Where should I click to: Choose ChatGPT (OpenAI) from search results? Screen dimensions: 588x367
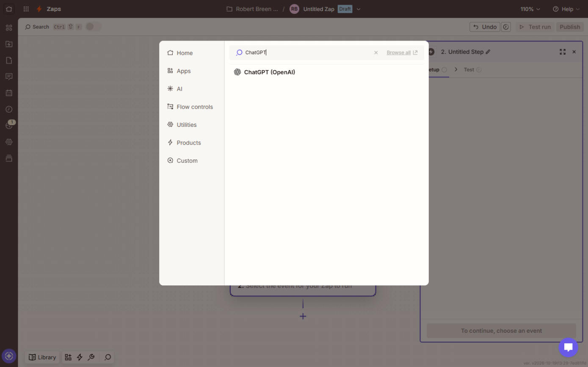[x=265, y=72]
